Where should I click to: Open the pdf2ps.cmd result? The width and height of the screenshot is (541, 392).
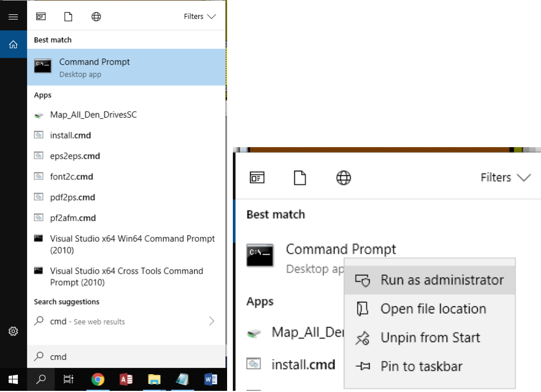click(72, 197)
